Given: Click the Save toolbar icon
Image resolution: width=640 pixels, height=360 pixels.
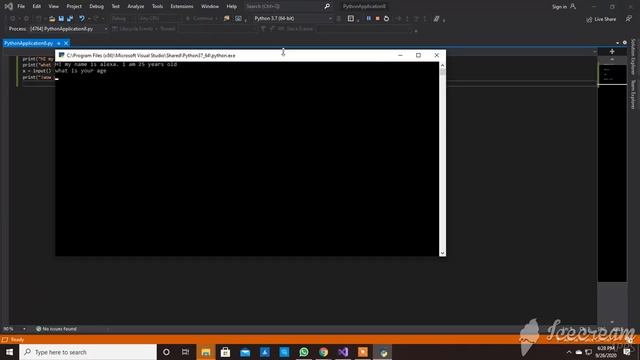Looking at the screenshot, I should (x=61, y=19).
